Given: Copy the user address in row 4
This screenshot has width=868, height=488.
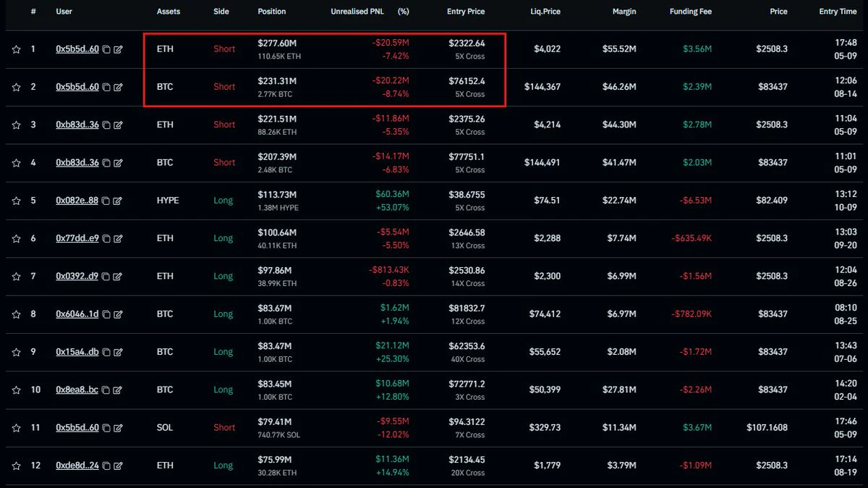Looking at the screenshot, I should (x=106, y=163).
